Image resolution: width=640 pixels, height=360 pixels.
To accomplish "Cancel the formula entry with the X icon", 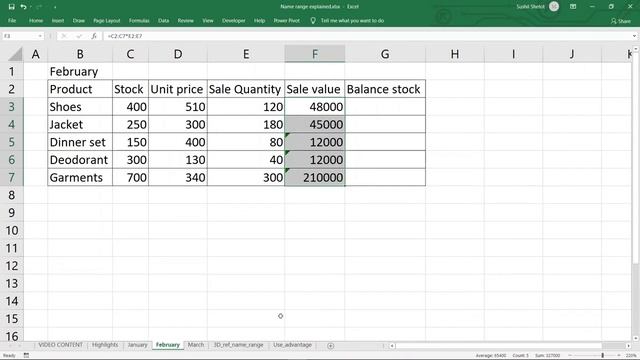I will pos(64,36).
